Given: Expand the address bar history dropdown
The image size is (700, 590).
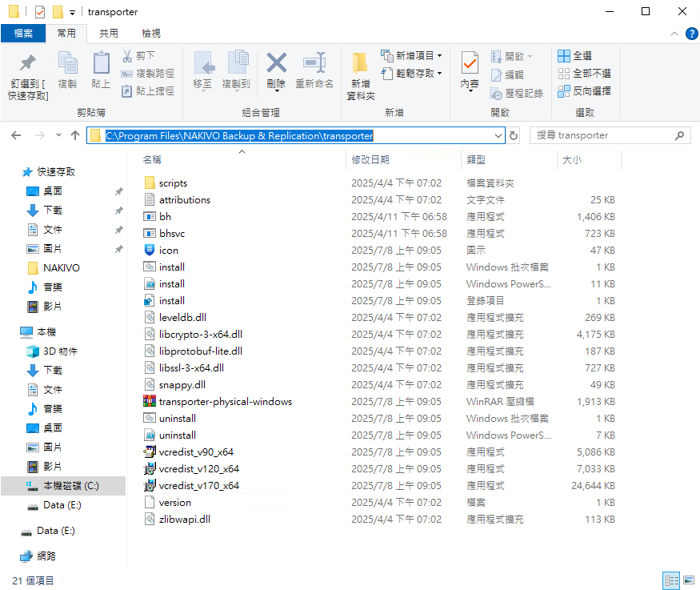Looking at the screenshot, I should (x=498, y=136).
